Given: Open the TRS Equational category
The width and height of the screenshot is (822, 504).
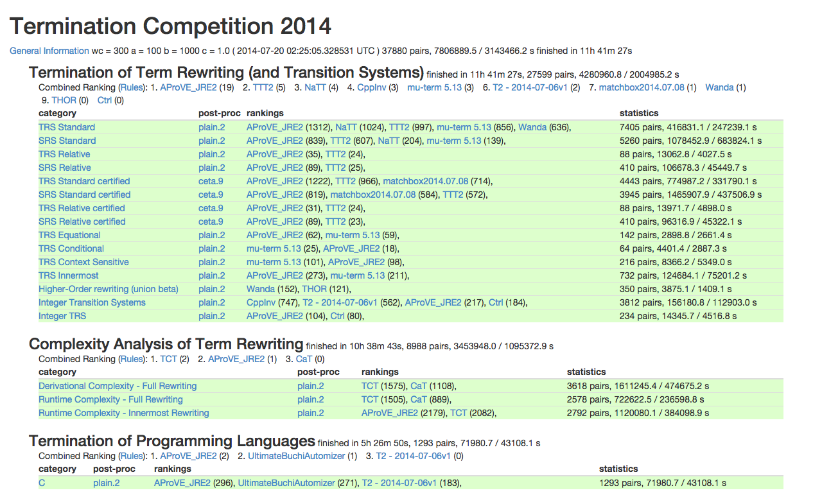Looking at the screenshot, I should coord(69,235).
